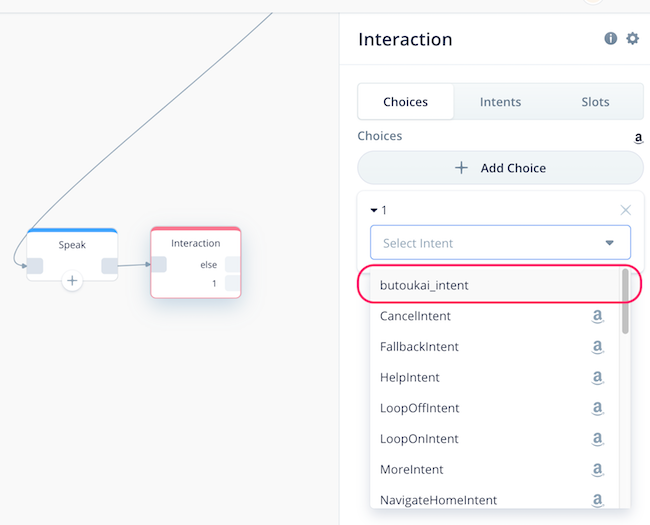This screenshot has height=525, width=650.
Task: Switch to the Slots tab
Action: point(595,102)
